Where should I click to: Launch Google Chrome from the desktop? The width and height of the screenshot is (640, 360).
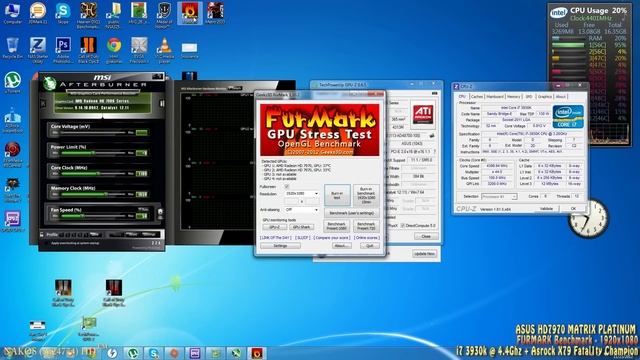[x=114, y=50]
